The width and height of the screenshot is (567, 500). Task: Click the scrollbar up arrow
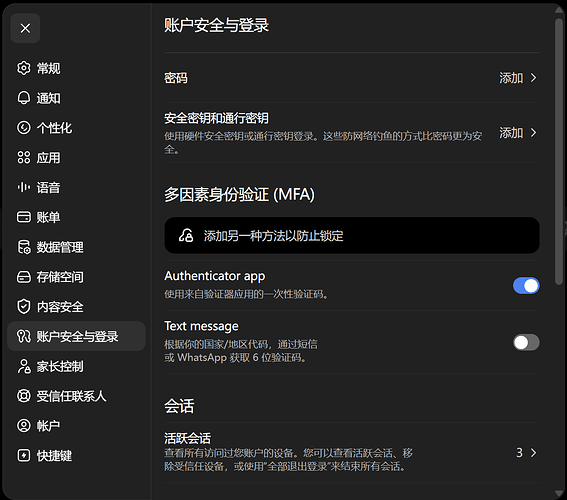(559, 10)
